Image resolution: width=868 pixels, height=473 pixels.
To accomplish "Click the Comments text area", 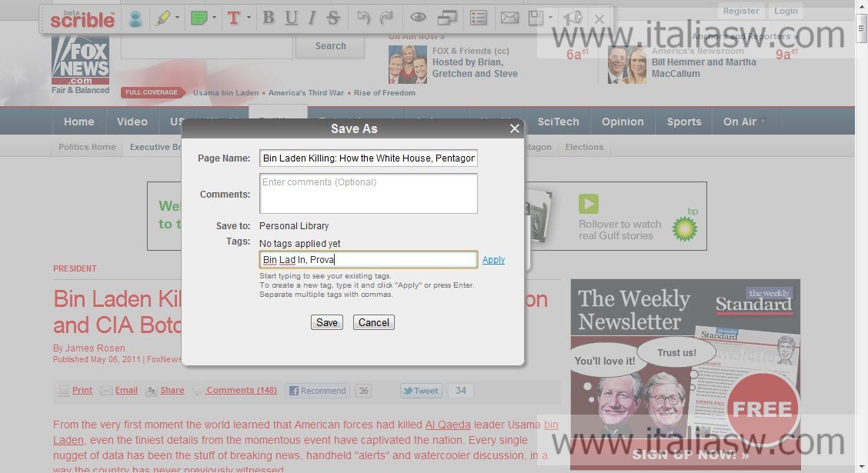I will pyautogui.click(x=368, y=194).
